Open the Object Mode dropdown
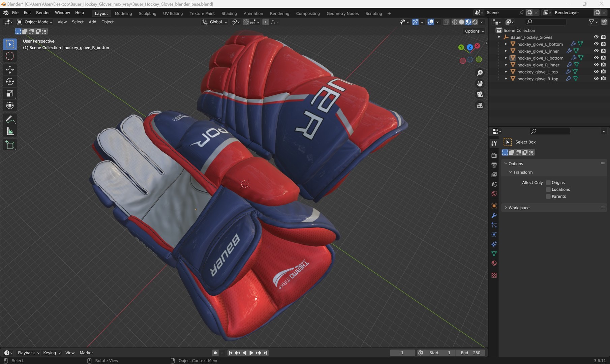 [x=35, y=22]
